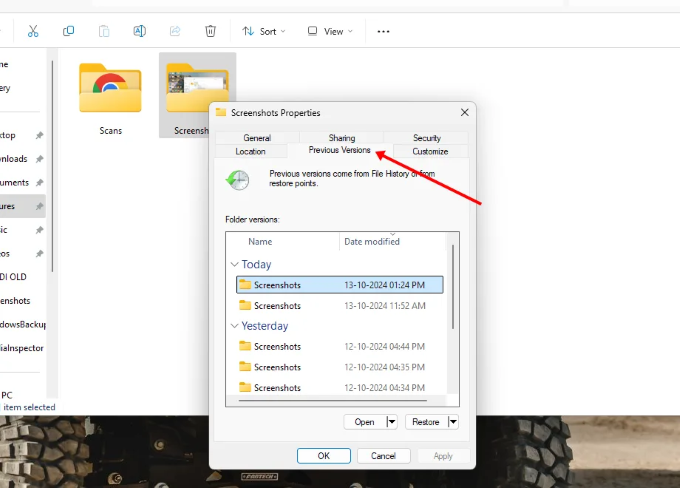Screen dimensions: 680x488
Task: Click the pin icon beside Documents
Action: (39, 183)
